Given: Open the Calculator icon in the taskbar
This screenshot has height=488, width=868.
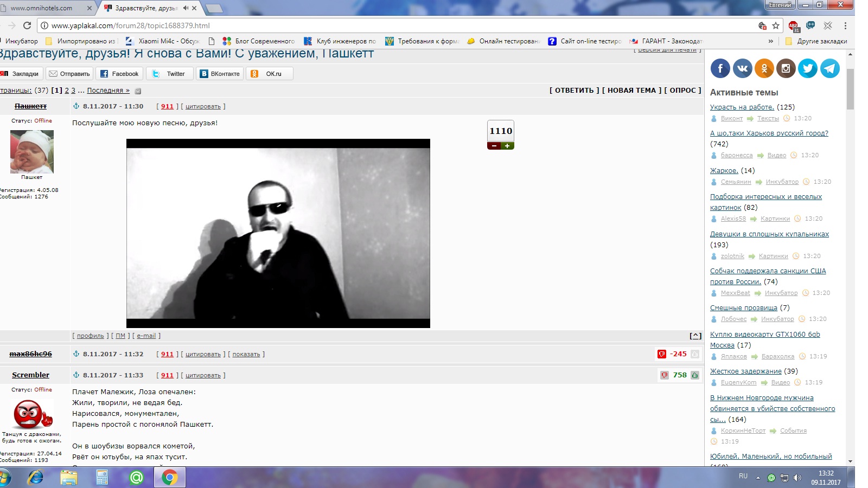Looking at the screenshot, I should [103, 478].
